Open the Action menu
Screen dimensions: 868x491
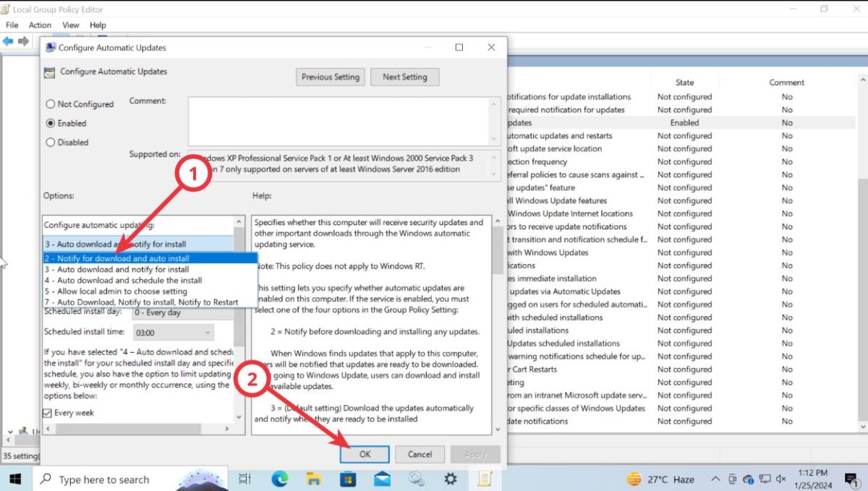40,25
